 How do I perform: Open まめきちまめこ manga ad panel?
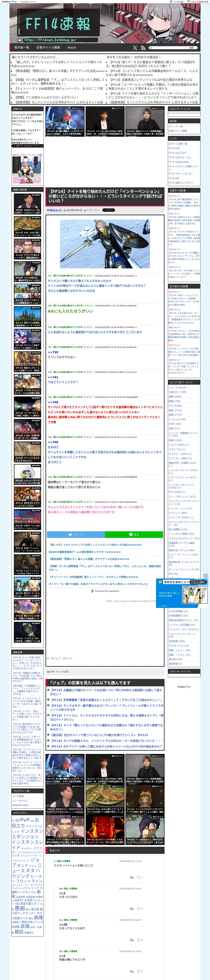(182, 594)
